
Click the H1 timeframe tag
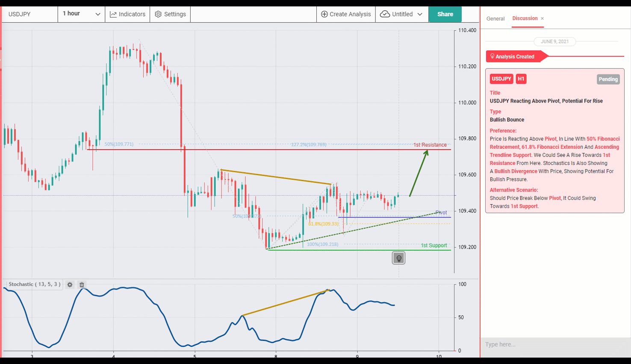[x=521, y=79]
